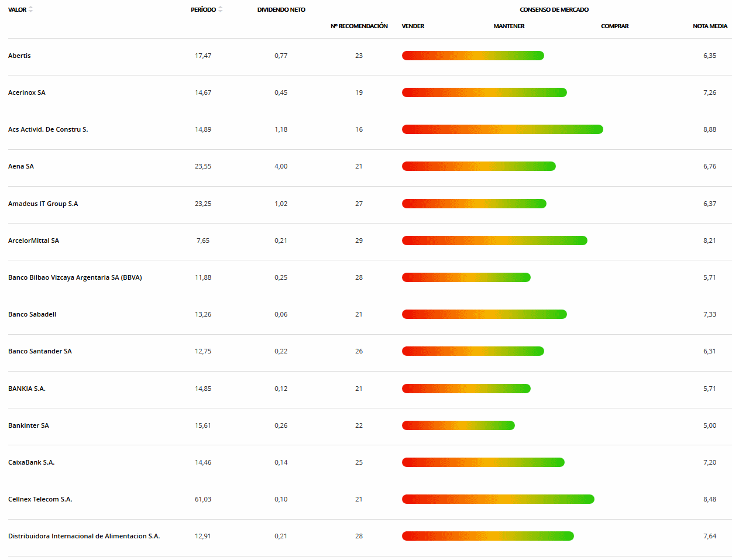Click Abertis net dividend 0,77
This screenshot has width=732, height=560.
click(281, 56)
